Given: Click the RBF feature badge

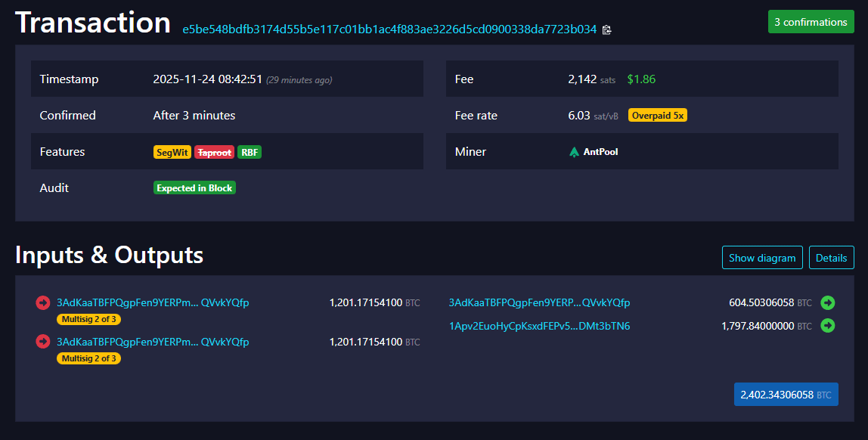Looking at the screenshot, I should pos(250,152).
